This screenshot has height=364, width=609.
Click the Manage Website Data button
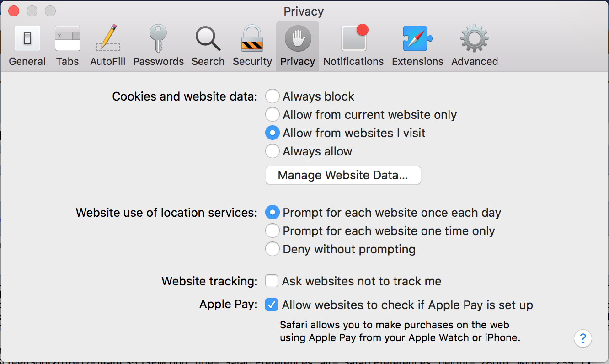pos(343,175)
